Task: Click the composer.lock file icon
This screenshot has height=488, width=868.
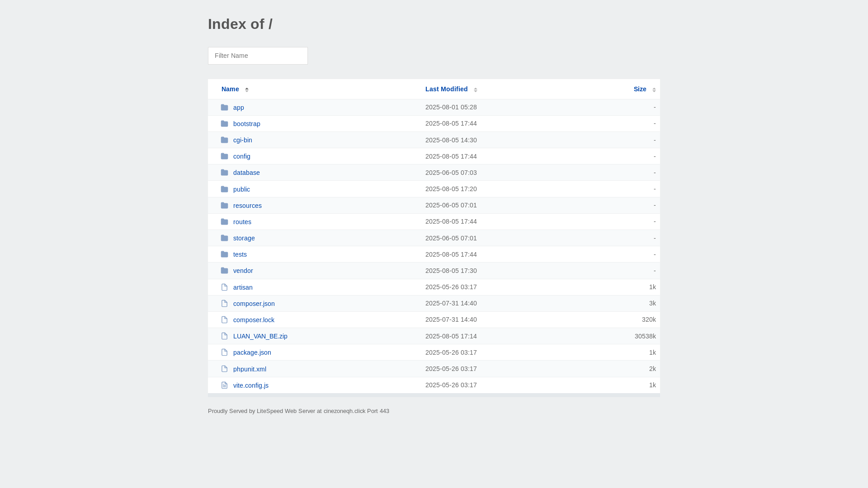Action: (x=224, y=320)
